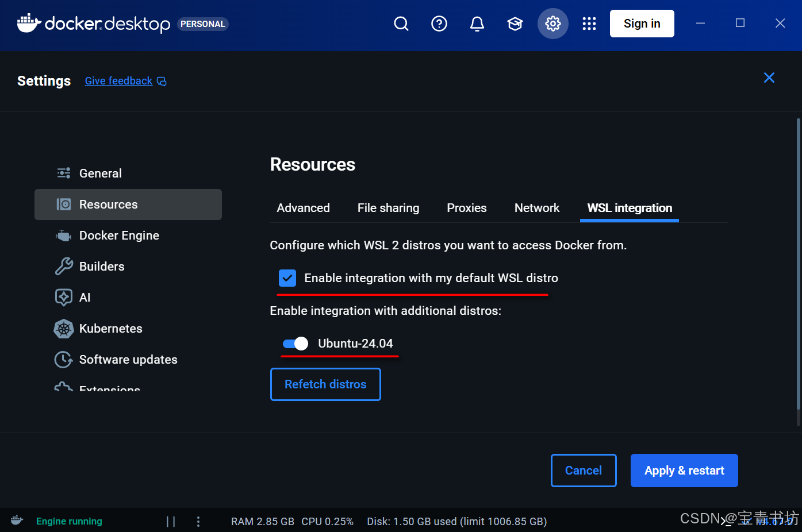
Task: Click the Settings gear icon
Action: [553, 24]
